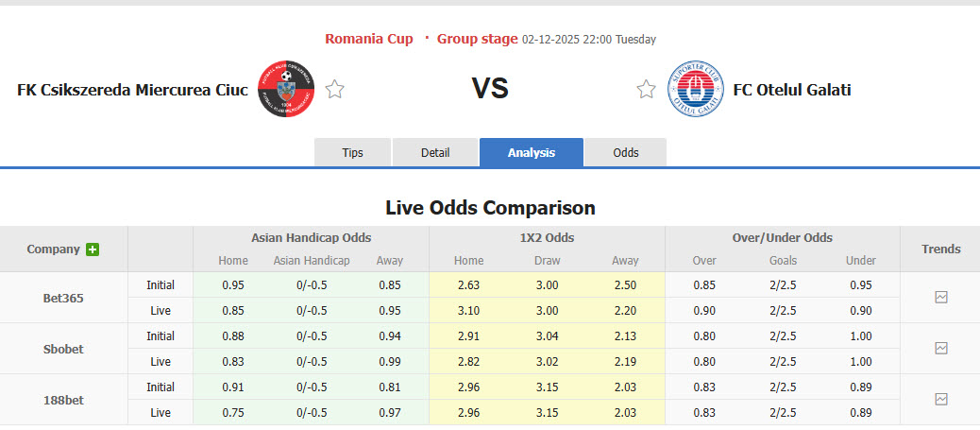Switch to the Tips tab
Screen dimensions: 980x430
click(352, 152)
